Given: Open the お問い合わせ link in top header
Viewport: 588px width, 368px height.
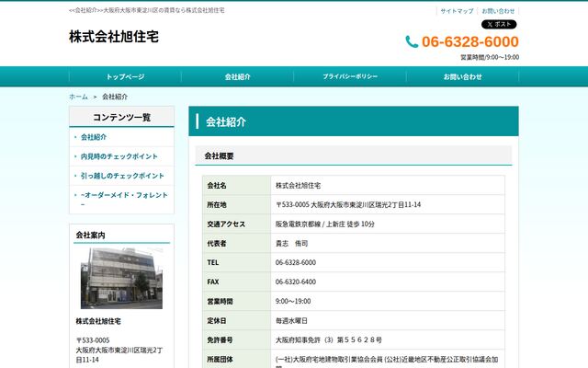Looking at the screenshot, I should coord(498,11).
